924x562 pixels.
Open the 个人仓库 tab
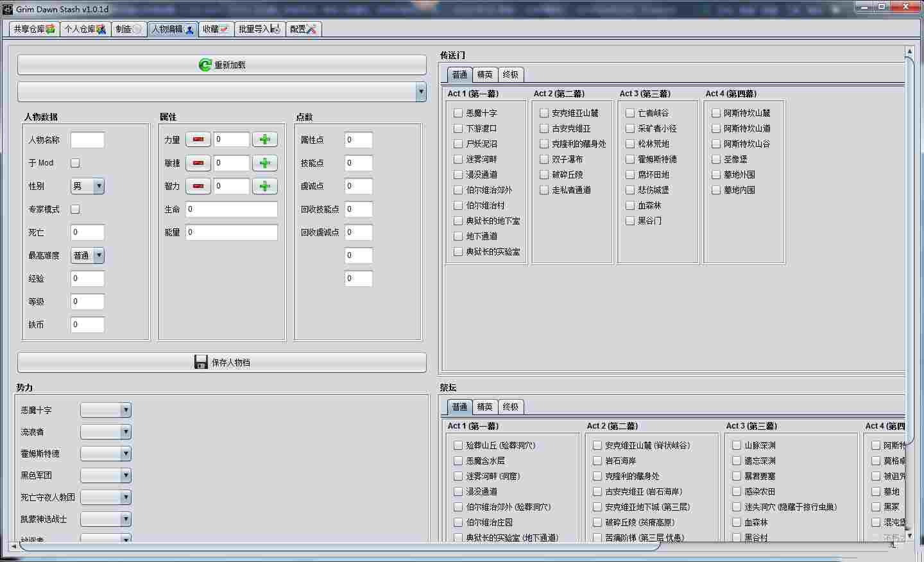[x=85, y=29]
